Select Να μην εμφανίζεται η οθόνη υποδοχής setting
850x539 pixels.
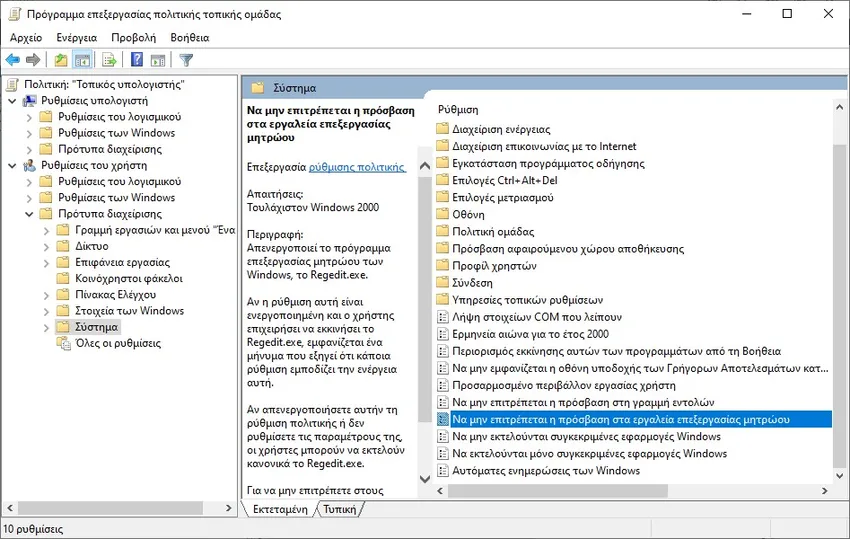click(x=640, y=368)
